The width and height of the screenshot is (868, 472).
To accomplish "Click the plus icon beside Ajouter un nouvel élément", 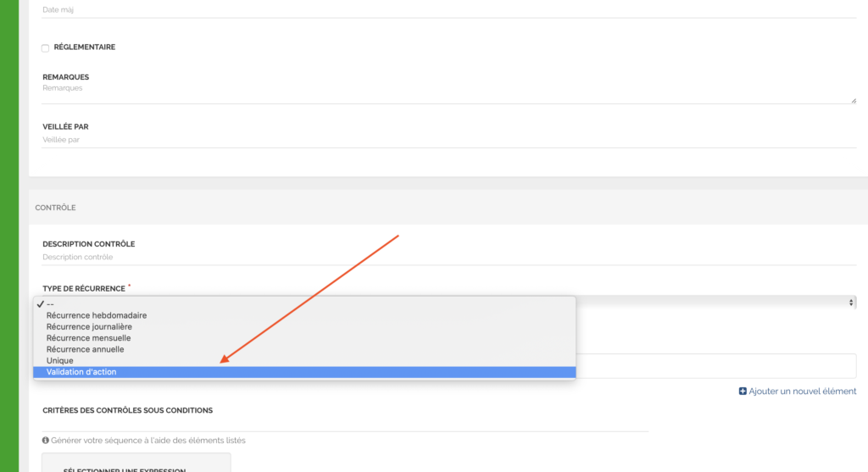I will (x=743, y=391).
